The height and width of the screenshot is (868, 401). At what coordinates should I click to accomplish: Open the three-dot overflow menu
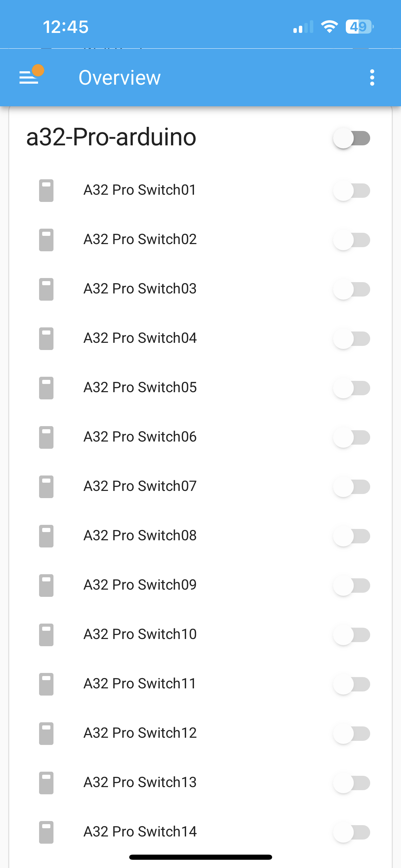pyautogui.click(x=372, y=77)
